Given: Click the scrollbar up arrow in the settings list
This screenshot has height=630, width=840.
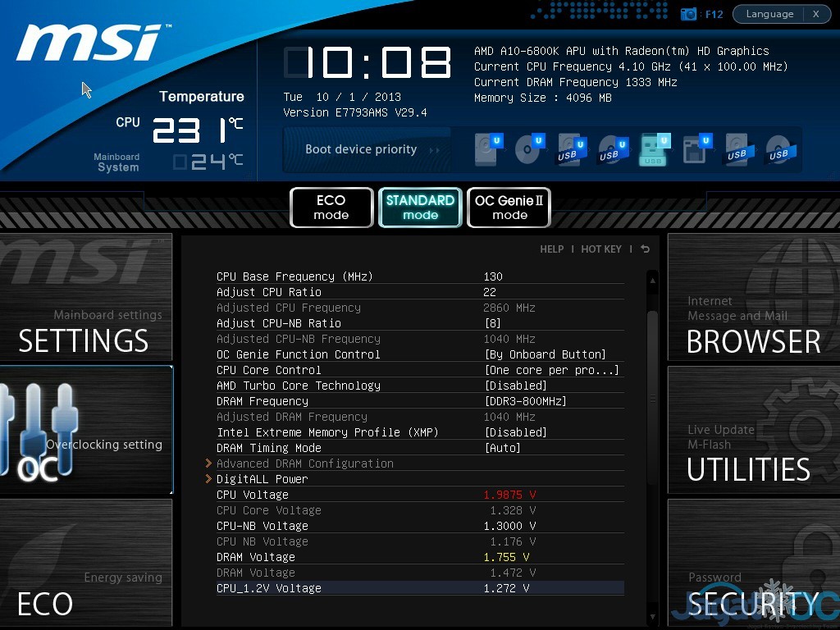Looking at the screenshot, I should click(x=652, y=281).
